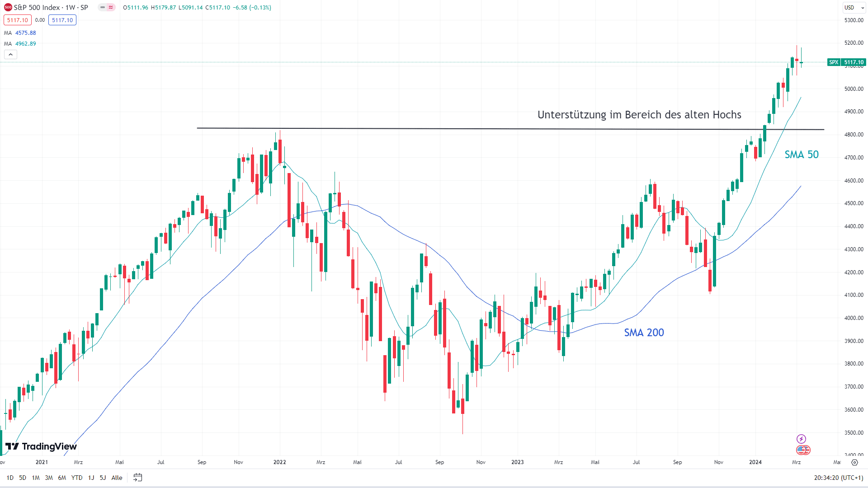868x488 pixels.
Task: Click the 4800.00 price axis label
Action: [854, 135]
